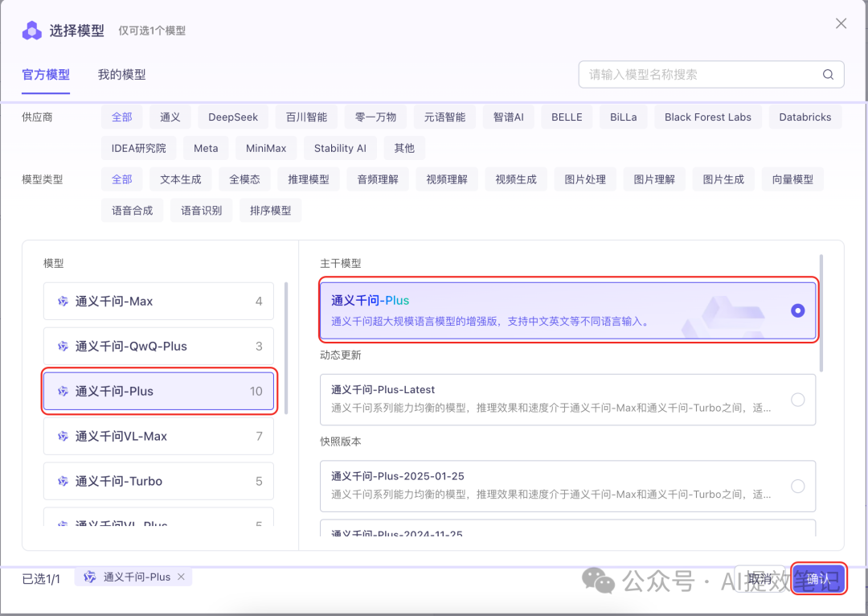Select model type 音频理解
Viewport: 868px width, 616px height.
pyautogui.click(x=378, y=179)
